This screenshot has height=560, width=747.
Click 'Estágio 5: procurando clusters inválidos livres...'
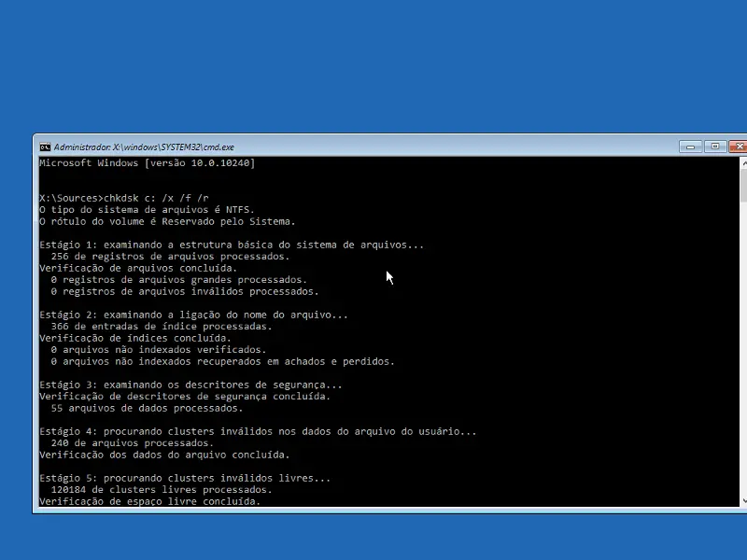coord(185,478)
